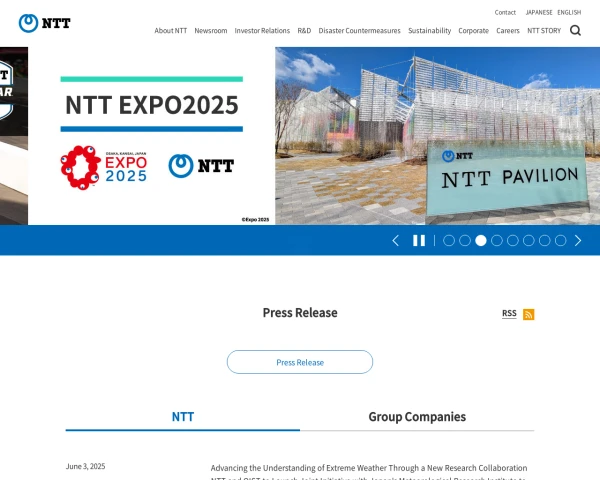Select third active carousel dot
The height and width of the screenshot is (480, 600).
[481, 240]
